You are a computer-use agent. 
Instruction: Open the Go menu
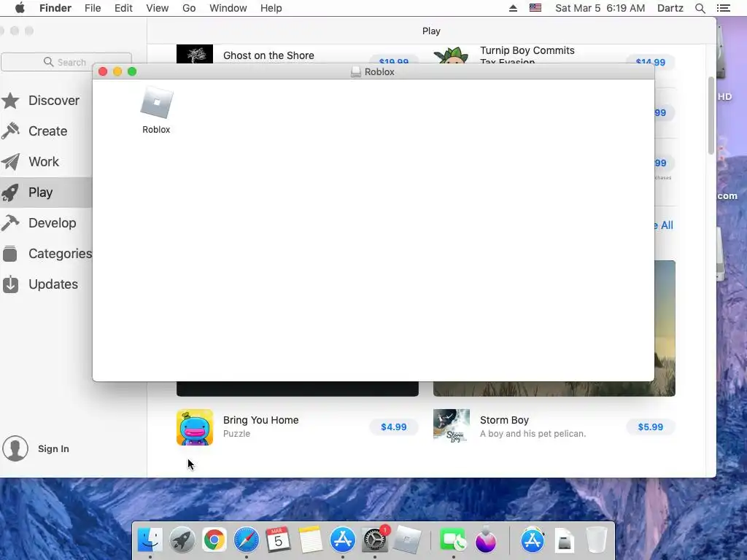[x=189, y=8]
